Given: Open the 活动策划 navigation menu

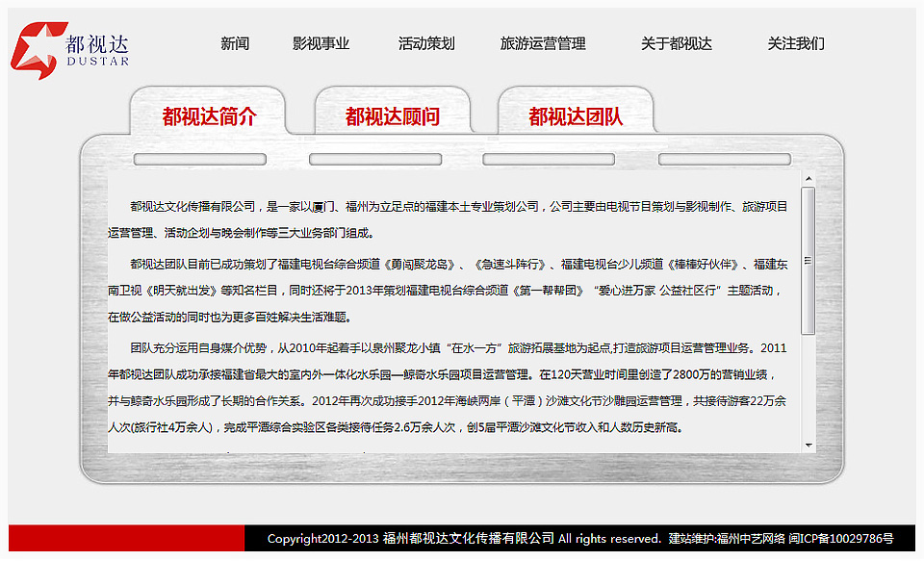Looking at the screenshot, I should (425, 42).
